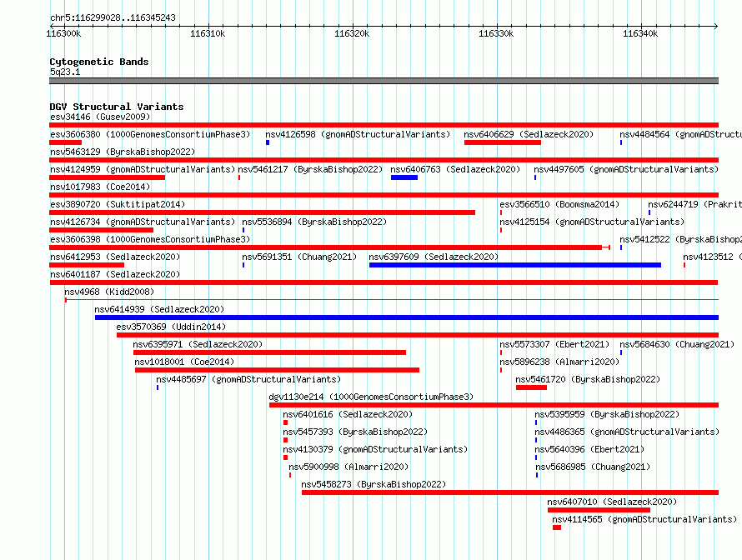Click esv3606398 (1000GenomesConsortiumPhase3) label
Screen dimensions: 742x560
[150, 239]
